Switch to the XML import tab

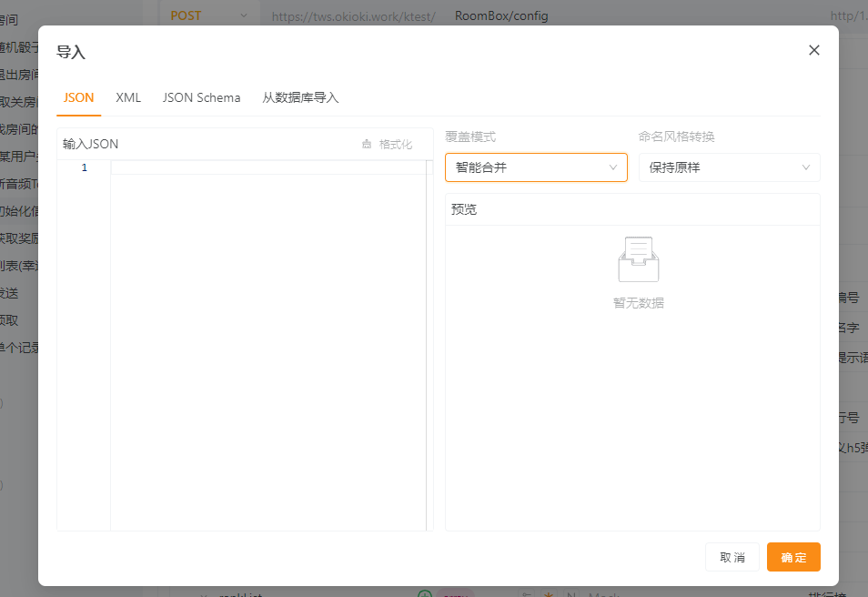[128, 97]
